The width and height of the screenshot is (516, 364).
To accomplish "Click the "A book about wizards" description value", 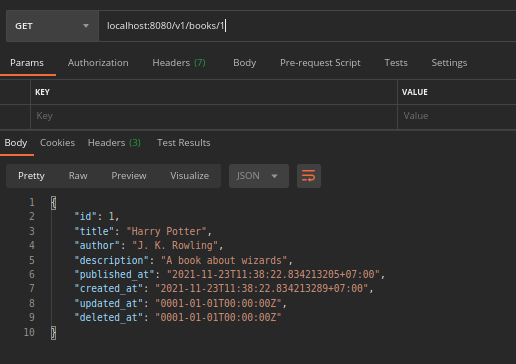I will [x=224, y=260].
